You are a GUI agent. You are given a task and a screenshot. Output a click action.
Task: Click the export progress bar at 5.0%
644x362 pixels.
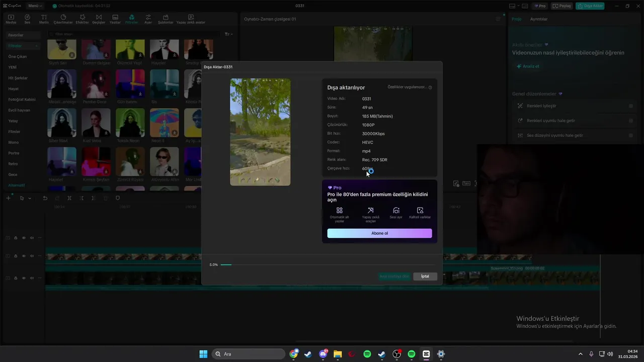[328, 264]
